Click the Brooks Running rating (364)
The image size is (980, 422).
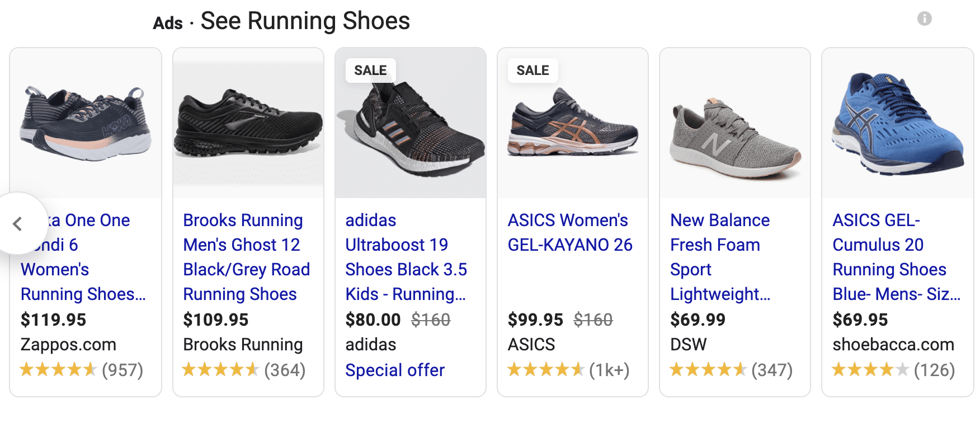point(244,370)
